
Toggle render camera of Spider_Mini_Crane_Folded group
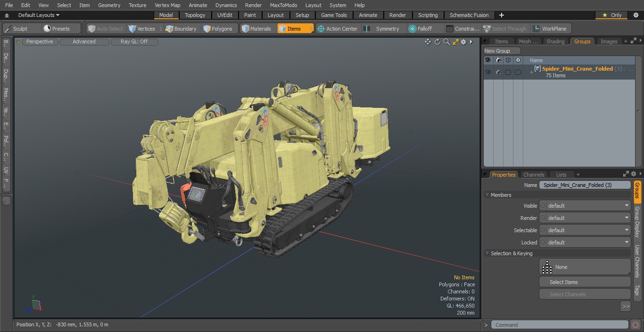click(x=498, y=72)
